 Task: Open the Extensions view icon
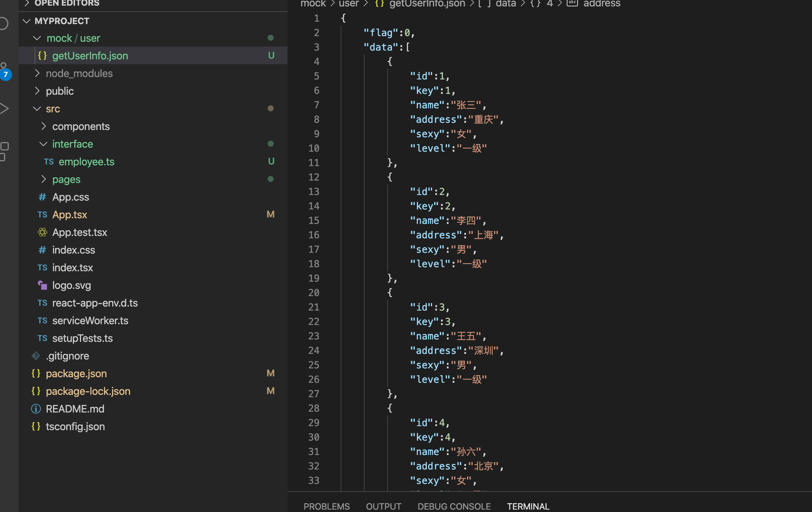point(4,150)
